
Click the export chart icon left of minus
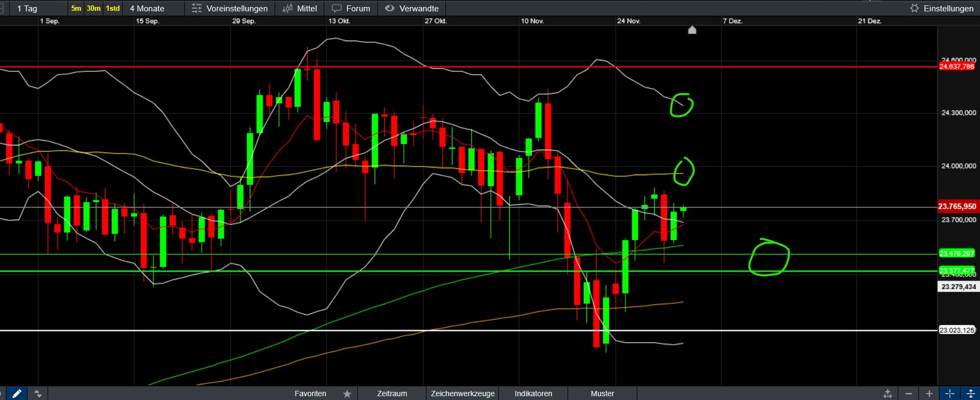coord(888,394)
